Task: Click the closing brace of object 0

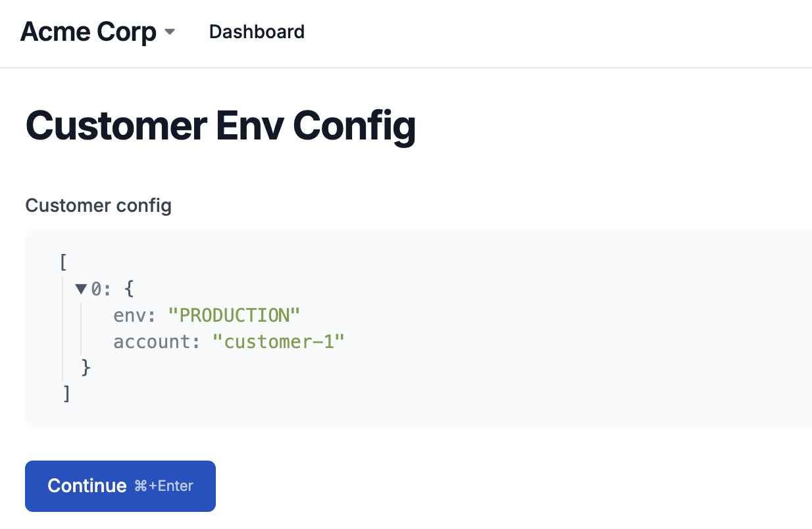Action: point(86,367)
